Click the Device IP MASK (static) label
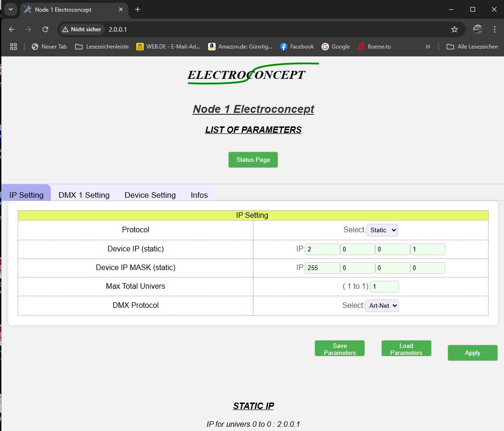The image size is (504, 431). click(x=136, y=268)
